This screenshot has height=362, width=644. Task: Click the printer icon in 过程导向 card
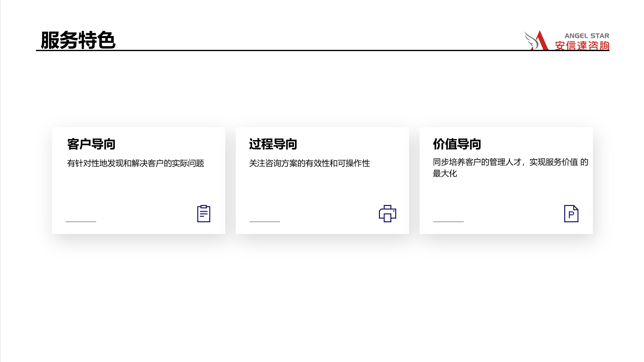387,213
